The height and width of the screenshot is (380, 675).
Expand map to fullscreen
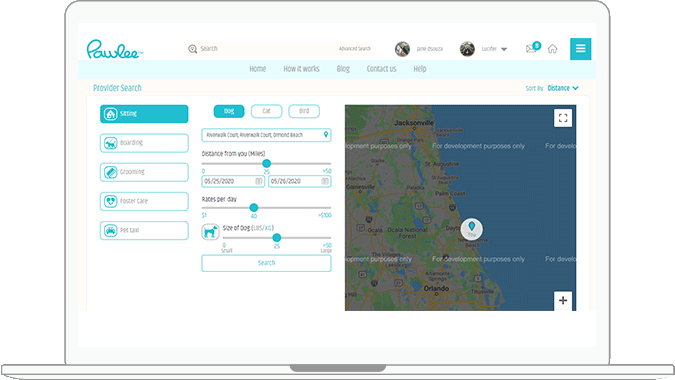click(563, 118)
